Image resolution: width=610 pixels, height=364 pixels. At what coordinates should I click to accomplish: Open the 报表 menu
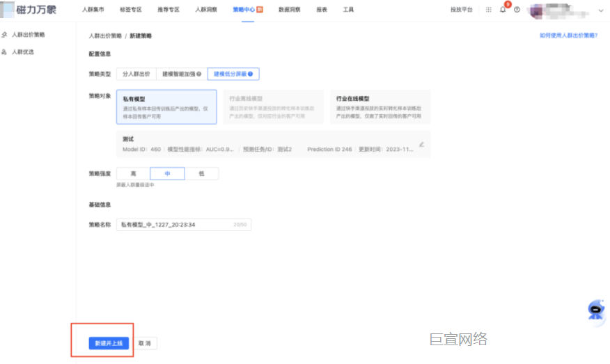[322, 10]
